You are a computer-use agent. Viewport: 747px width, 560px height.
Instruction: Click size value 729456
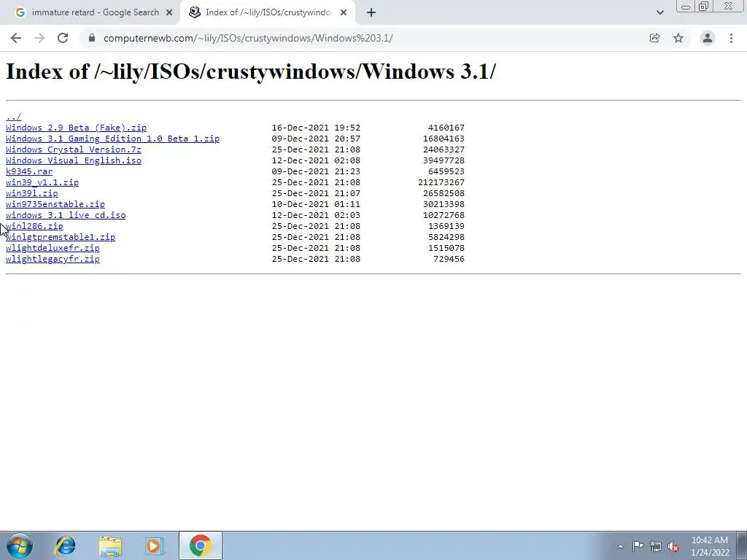(x=449, y=259)
